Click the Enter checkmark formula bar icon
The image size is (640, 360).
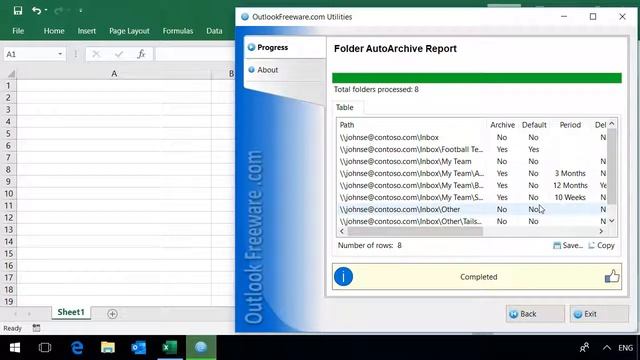tap(119, 54)
